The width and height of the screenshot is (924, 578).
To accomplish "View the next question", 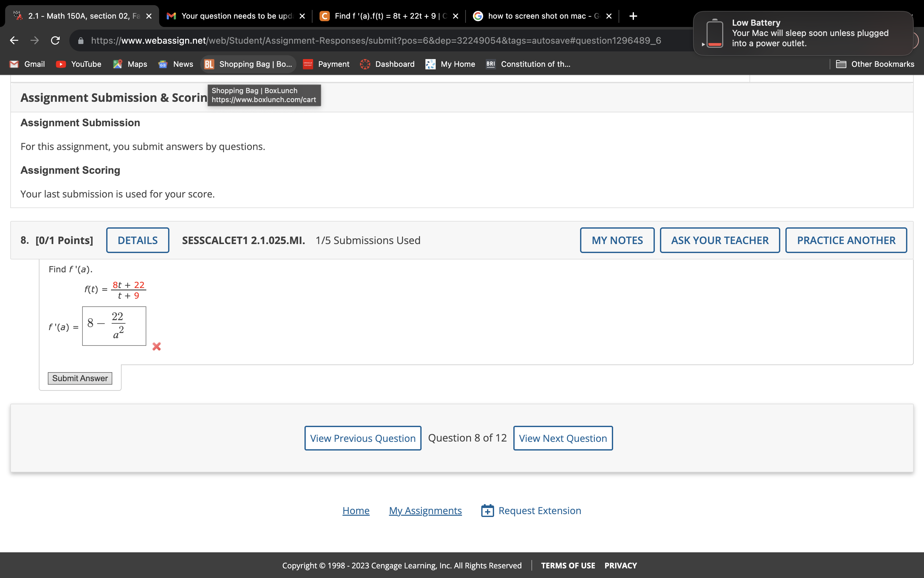I will pos(563,438).
